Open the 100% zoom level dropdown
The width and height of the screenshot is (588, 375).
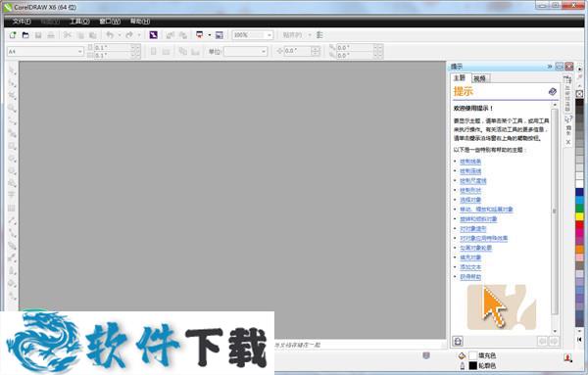pos(269,35)
